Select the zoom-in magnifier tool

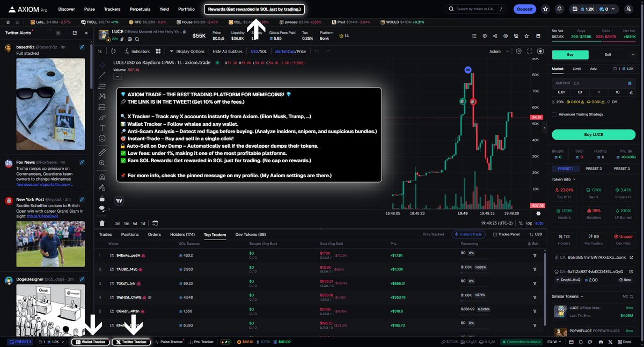point(102,163)
